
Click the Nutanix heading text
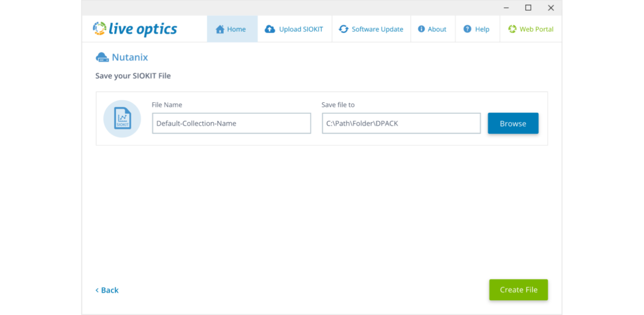130,57
